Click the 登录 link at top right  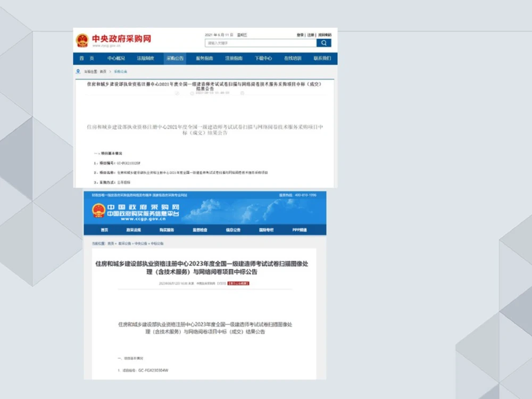click(x=300, y=35)
